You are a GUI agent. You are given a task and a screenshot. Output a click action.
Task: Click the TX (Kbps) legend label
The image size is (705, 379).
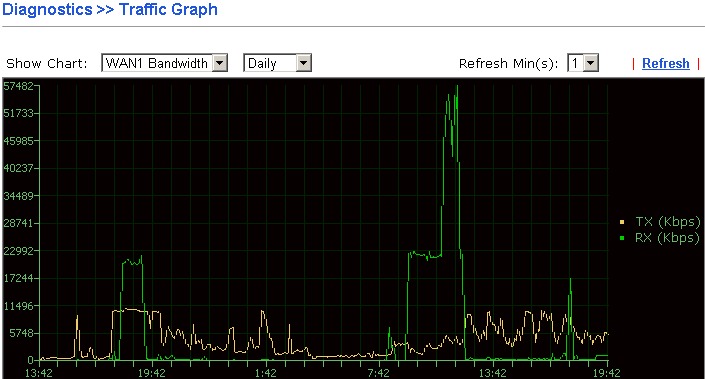pyautogui.click(x=668, y=222)
